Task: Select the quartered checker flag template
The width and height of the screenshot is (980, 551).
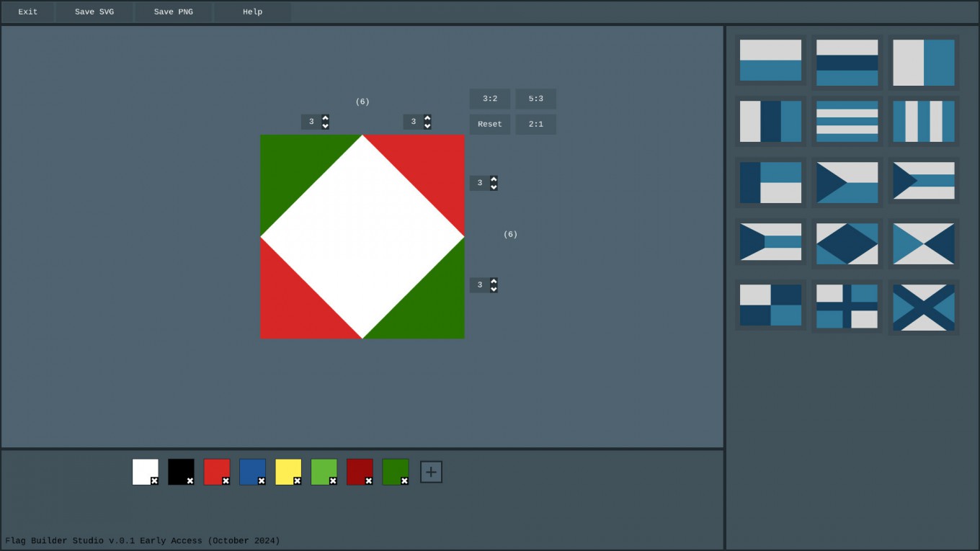Action: [770, 305]
